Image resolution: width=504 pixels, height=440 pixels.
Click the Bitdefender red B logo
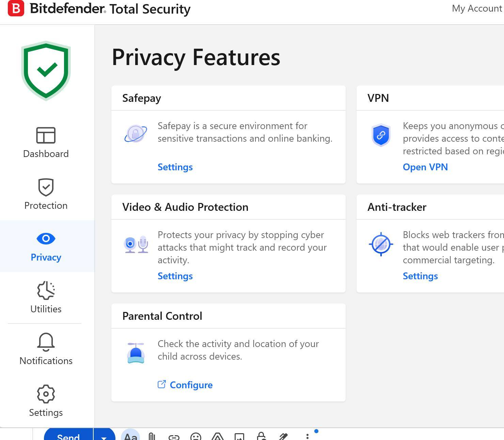click(x=16, y=9)
